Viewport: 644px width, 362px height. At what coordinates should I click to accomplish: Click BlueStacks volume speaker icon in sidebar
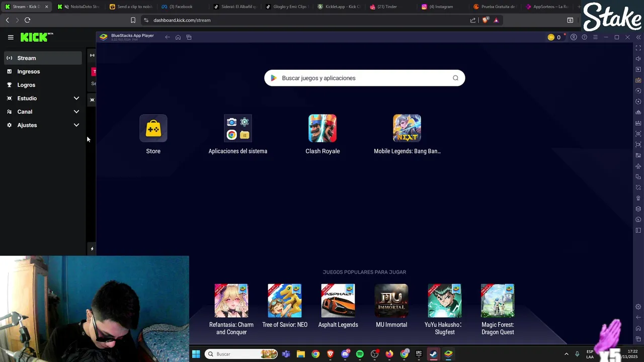pos(638,59)
